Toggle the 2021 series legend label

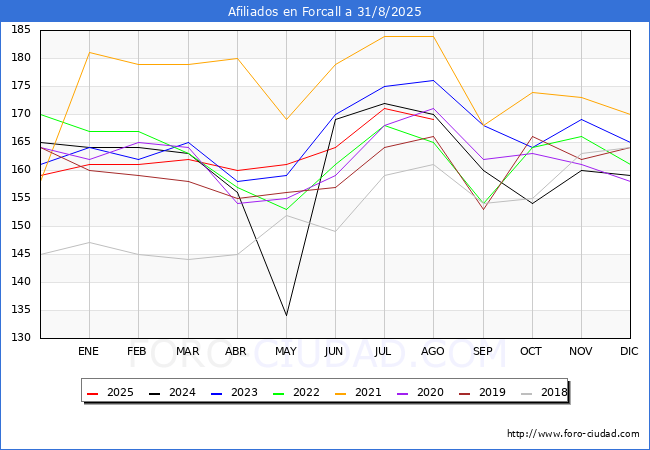[x=369, y=393]
